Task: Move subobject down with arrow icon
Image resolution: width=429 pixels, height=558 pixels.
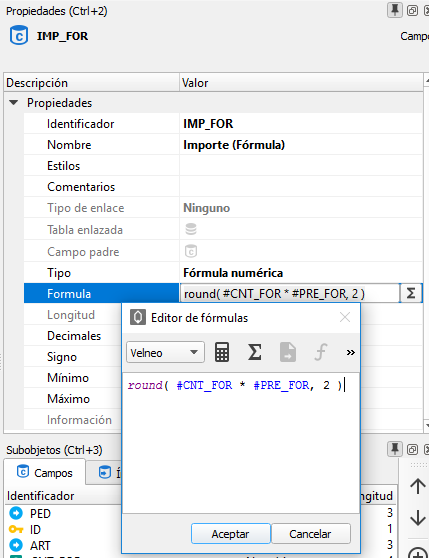Action: [418, 518]
